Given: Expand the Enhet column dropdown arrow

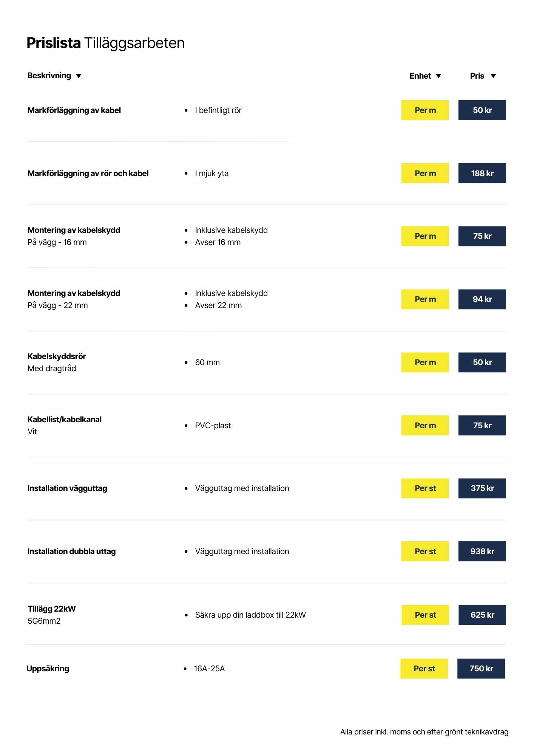Looking at the screenshot, I should 438,76.
